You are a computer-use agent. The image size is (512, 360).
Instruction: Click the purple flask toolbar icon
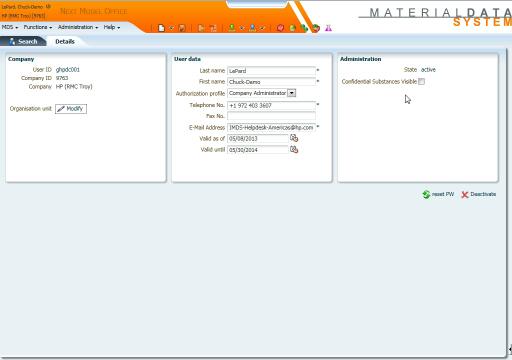(x=328, y=28)
